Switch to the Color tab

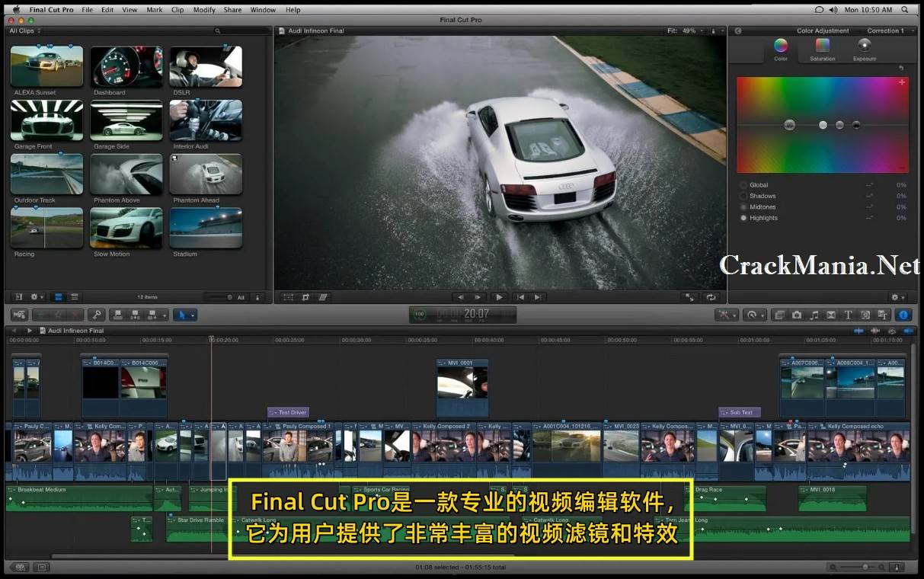[781, 50]
